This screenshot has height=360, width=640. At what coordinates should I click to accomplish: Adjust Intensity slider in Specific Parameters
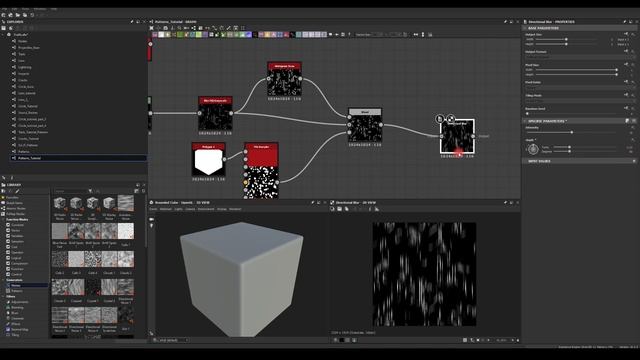(x=571, y=132)
